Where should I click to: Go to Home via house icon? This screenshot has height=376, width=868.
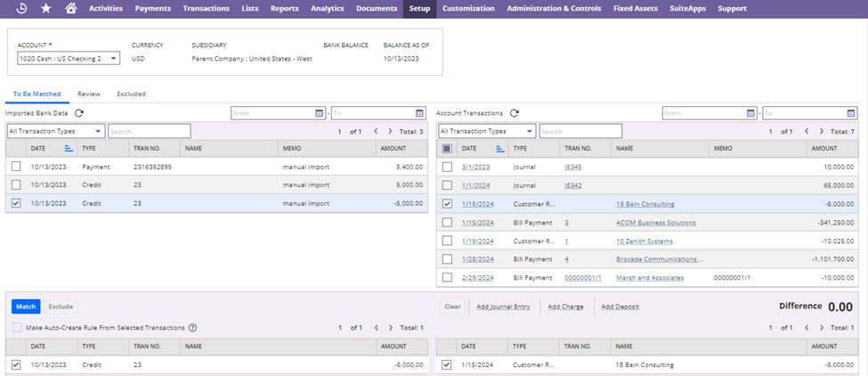click(x=71, y=8)
